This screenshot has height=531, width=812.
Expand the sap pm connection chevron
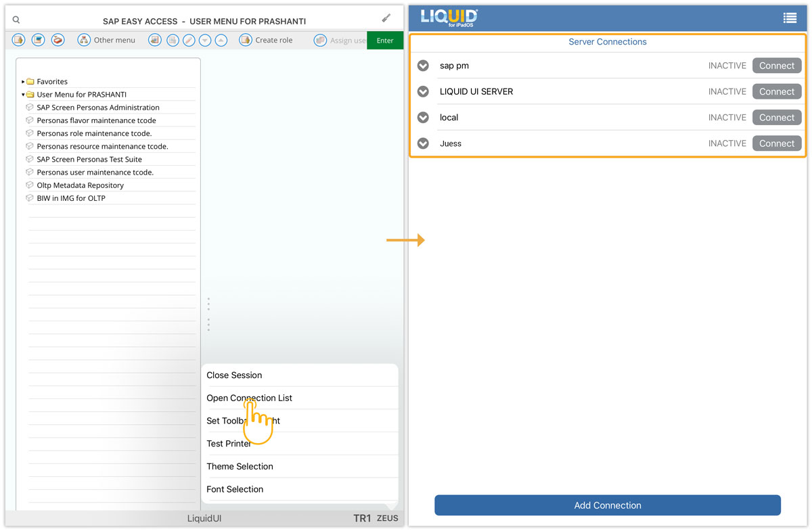click(424, 66)
